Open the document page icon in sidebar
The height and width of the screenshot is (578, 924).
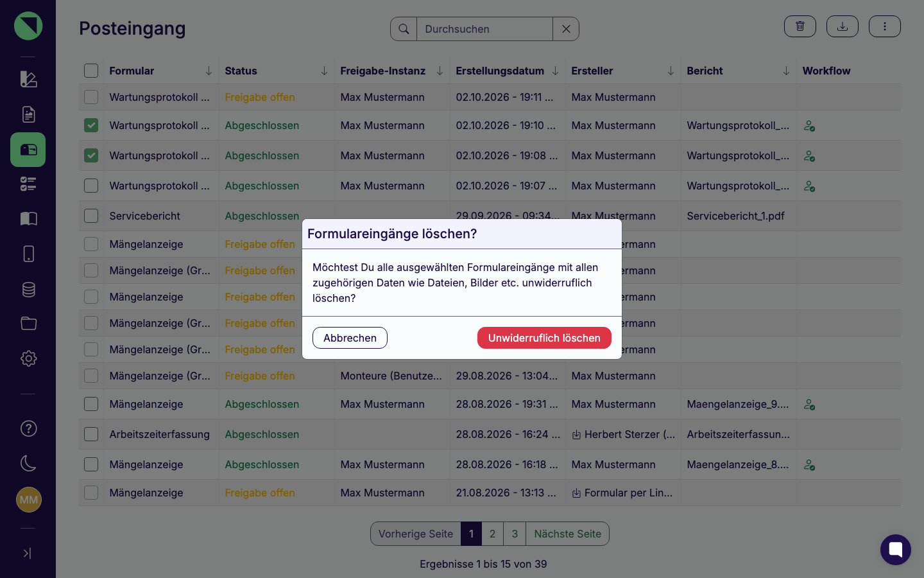tap(28, 114)
